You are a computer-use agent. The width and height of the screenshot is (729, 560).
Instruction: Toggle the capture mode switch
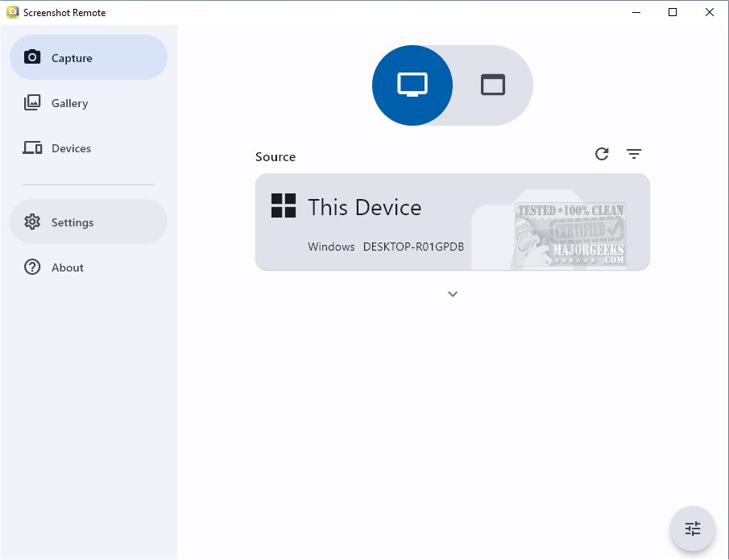pyautogui.click(x=452, y=85)
